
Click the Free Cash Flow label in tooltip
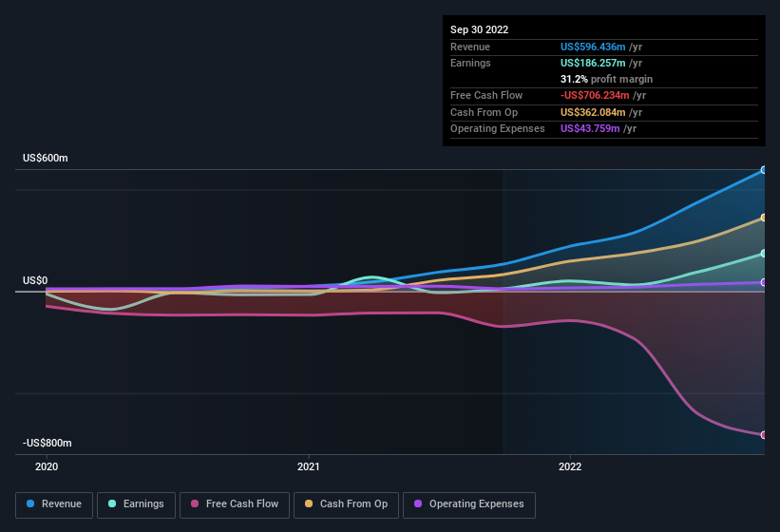(x=486, y=95)
